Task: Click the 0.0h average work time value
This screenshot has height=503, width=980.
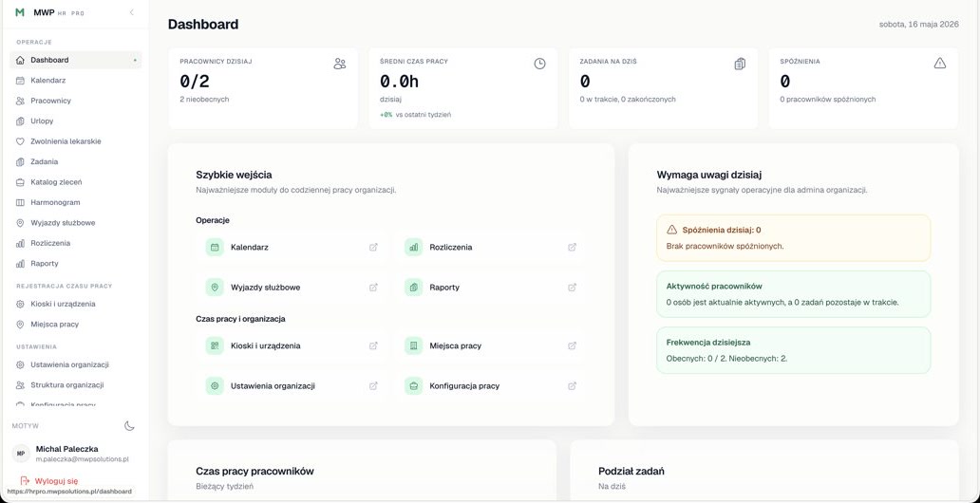Action: click(399, 82)
